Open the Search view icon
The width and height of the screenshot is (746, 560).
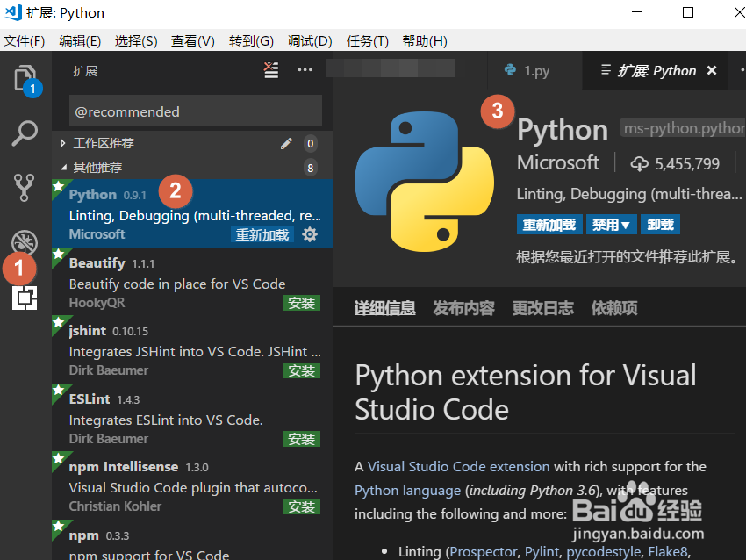point(25,133)
